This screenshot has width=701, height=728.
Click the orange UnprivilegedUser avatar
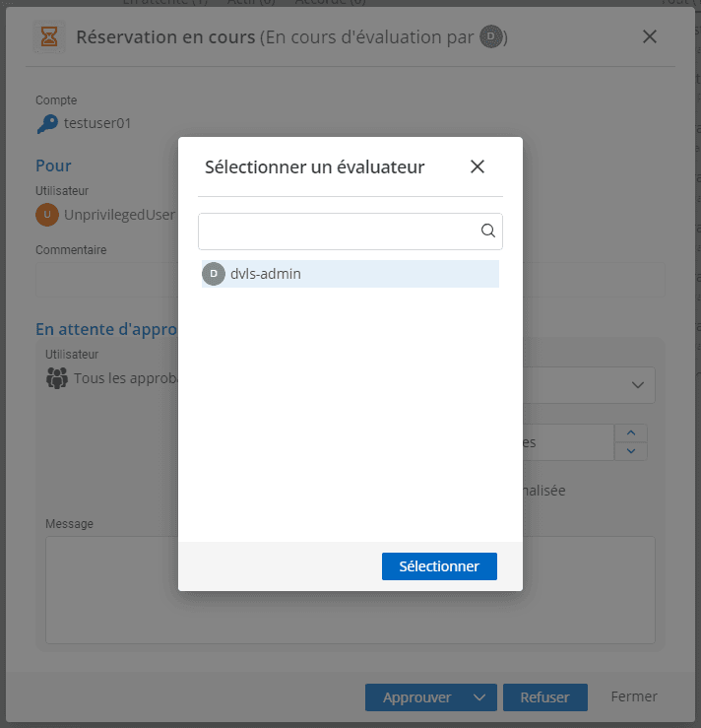click(46, 214)
